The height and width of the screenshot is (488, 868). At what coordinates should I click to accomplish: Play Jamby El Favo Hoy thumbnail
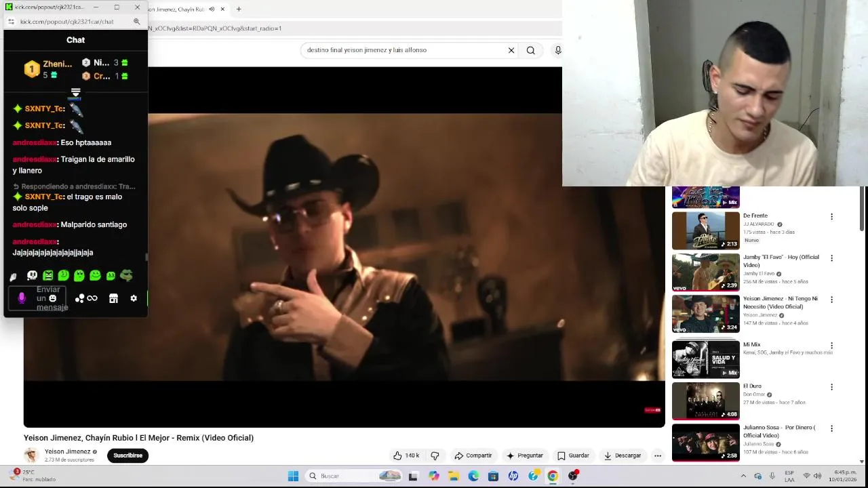pyautogui.click(x=706, y=272)
